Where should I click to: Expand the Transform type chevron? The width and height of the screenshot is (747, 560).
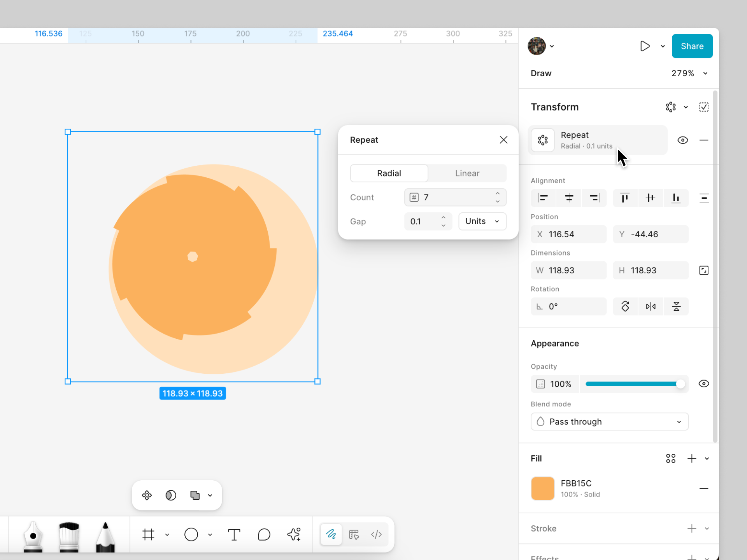tap(686, 107)
